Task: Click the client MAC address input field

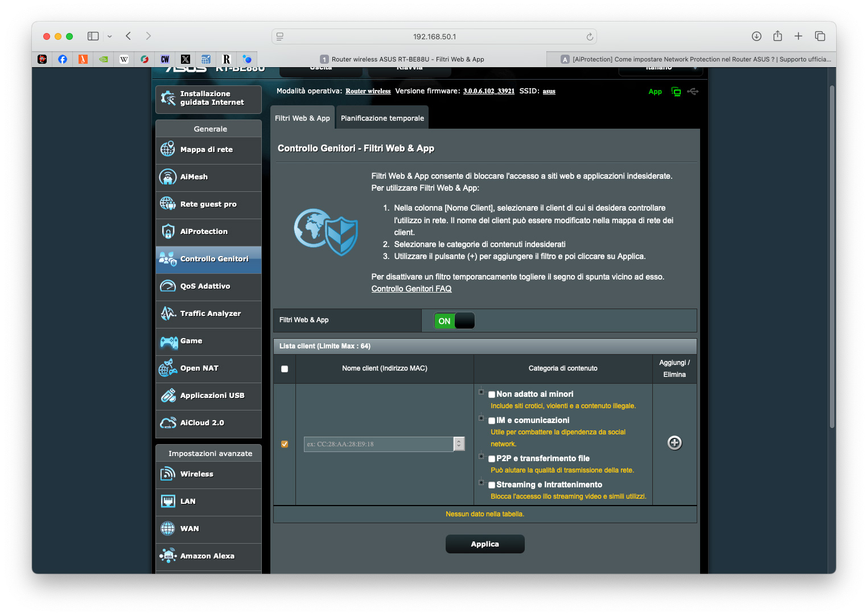Action: (x=379, y=444)
